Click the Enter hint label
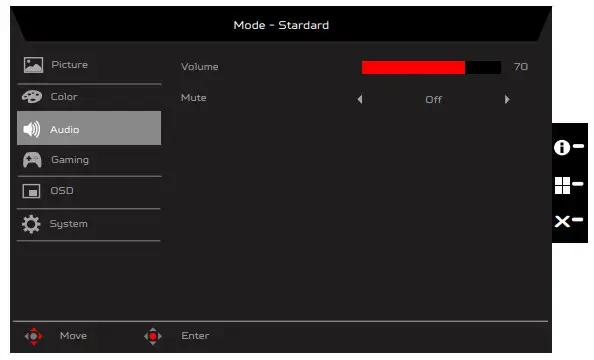594x360 pixels. coord(195,336)
